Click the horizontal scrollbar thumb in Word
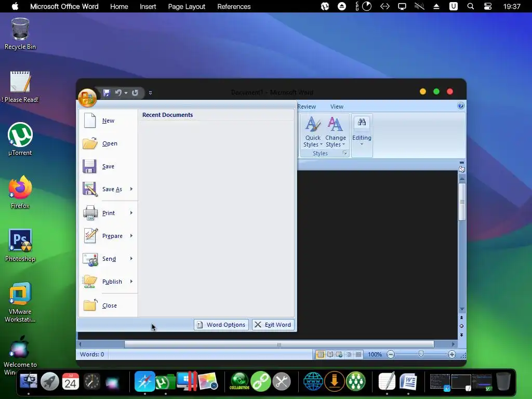This screenshot has height=399, width=532. 279,344
